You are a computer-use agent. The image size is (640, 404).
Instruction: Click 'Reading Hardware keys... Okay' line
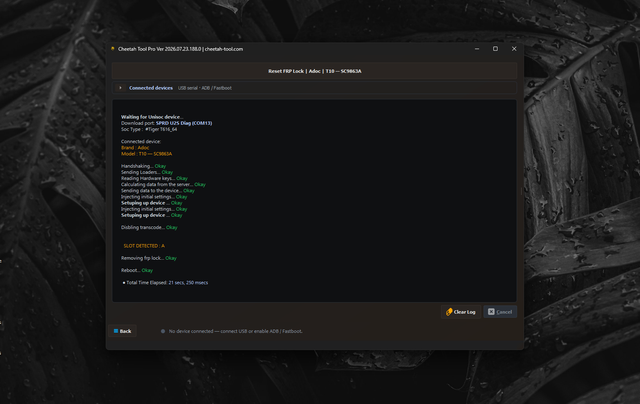pyautogui.click(x=154, y=178)
